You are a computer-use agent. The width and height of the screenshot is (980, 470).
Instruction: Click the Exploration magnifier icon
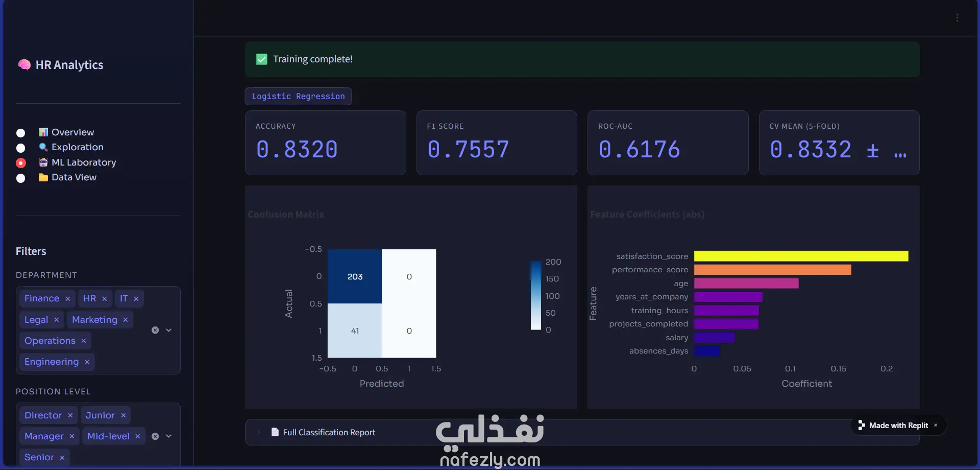coord(43,147)
